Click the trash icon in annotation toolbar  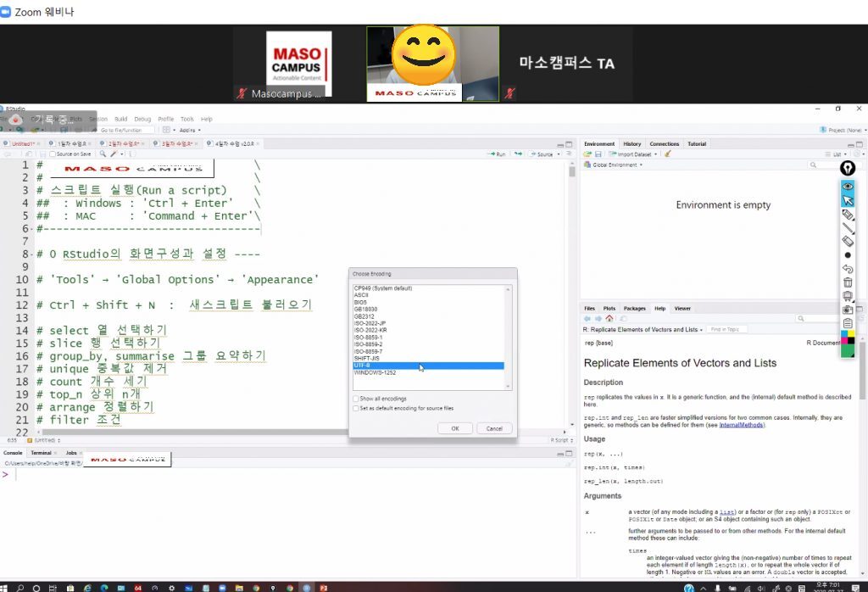[848, 282]
